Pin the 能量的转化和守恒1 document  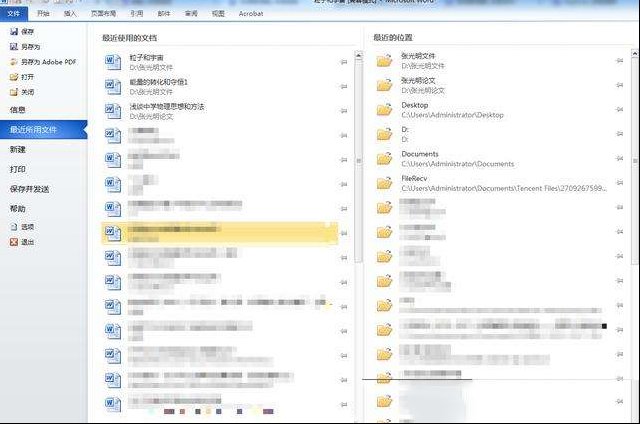344,87
